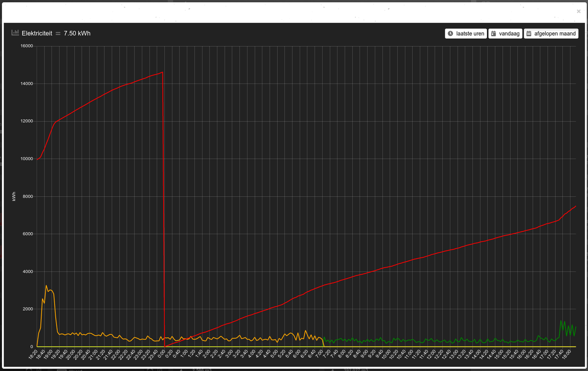Show the 'laatste uren' graph range
The width and height of the screenshot is (588, 371).
click(466, 33)
